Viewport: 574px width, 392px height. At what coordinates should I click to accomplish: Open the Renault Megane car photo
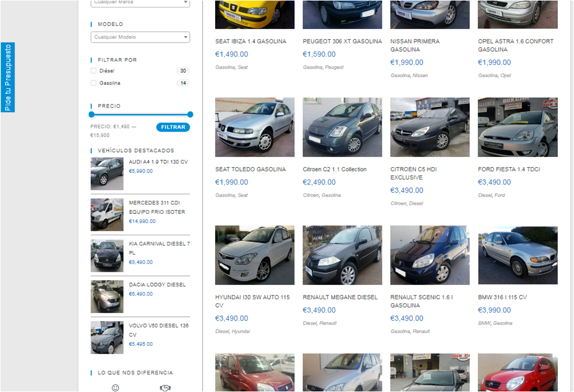342,255
